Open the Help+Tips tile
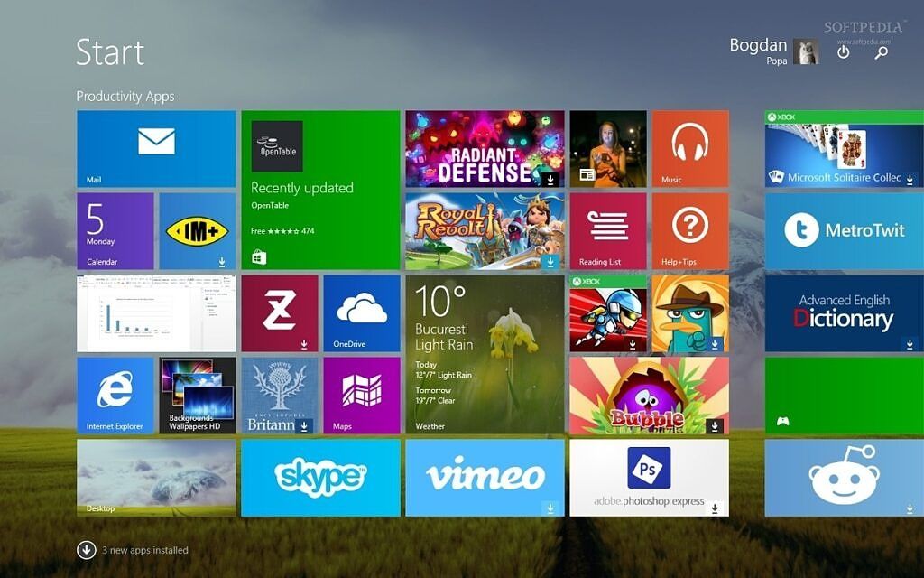 690,230
